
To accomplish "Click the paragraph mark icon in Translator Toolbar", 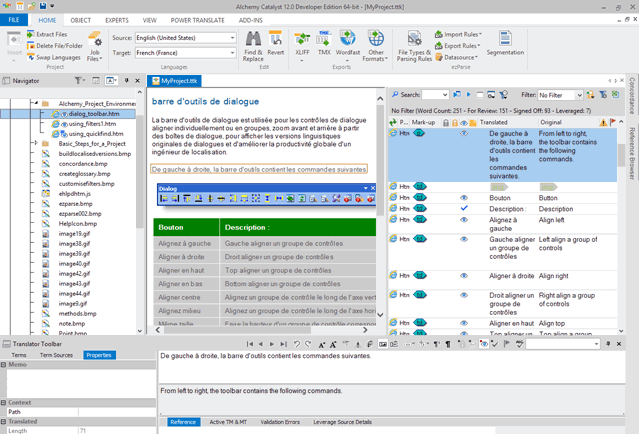I will click(x=448, y=344).
